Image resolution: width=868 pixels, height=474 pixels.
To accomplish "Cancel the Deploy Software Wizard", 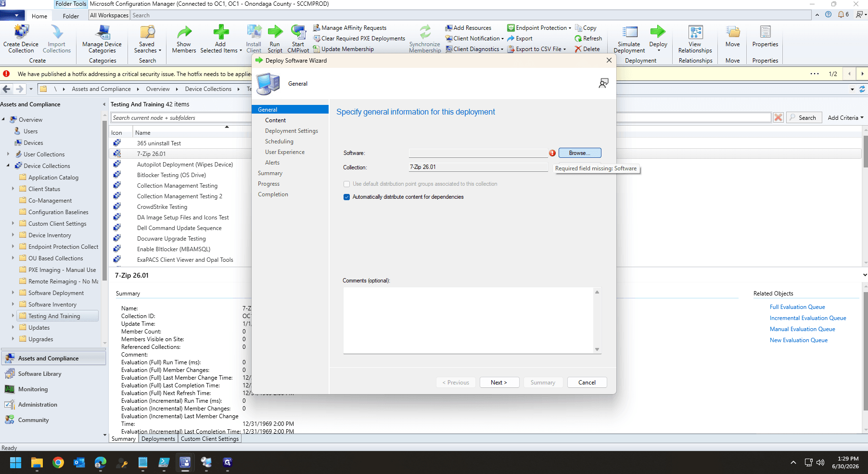I will [x=587, y=383].
